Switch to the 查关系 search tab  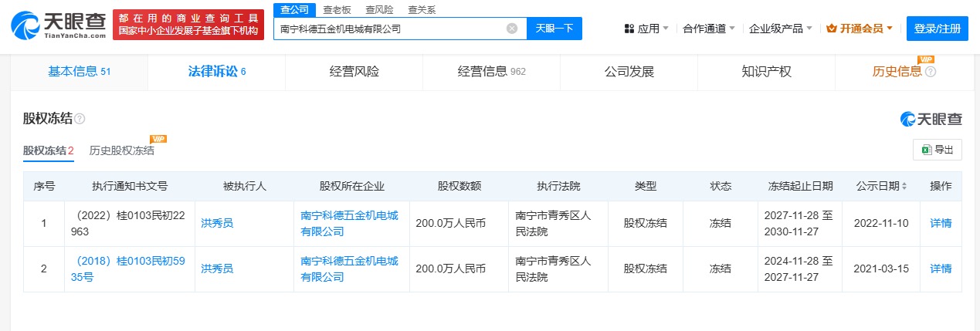point(422,10)
